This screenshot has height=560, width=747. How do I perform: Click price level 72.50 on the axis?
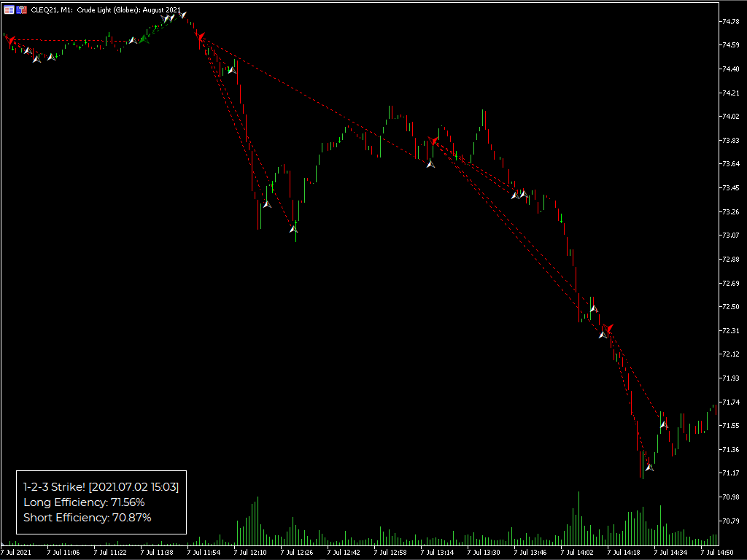tap(731, 307)
